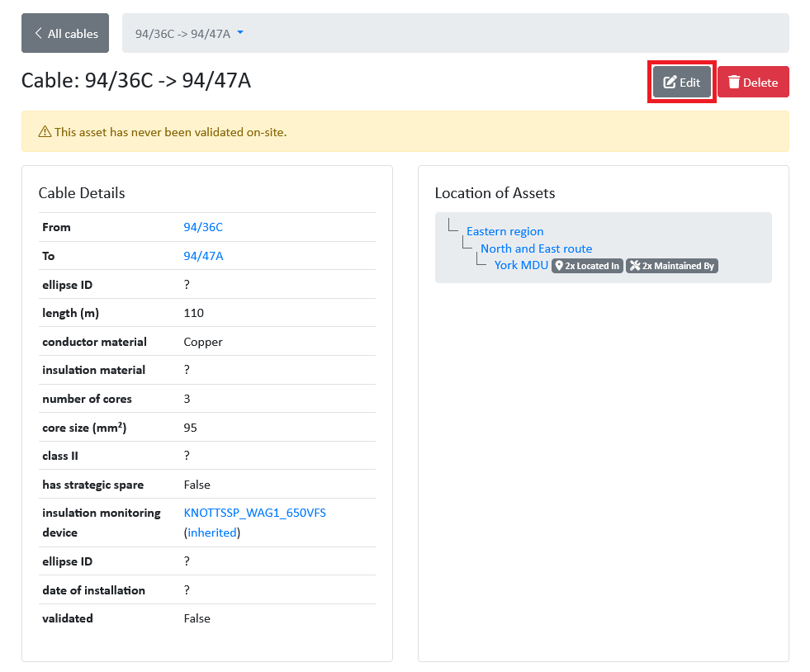This screenshot has width=810, height=672.
Task: Open the To asset 94/47A link
Action: click(x=203, y=256)
